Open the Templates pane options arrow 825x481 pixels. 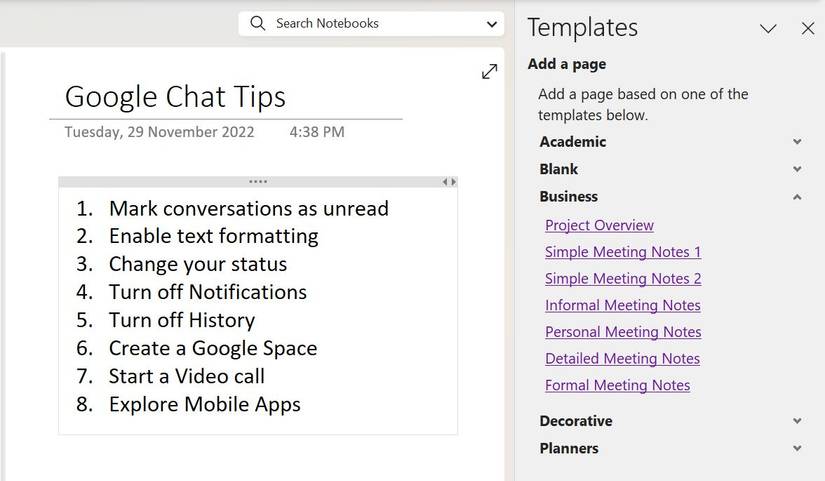point(768,28)
